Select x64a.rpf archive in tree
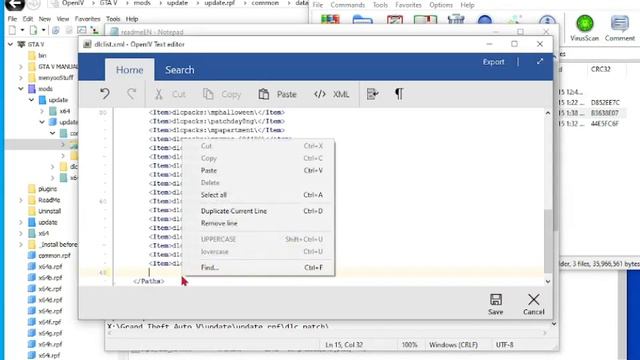The height and width of the screenshot is (360, 640). 45,267
